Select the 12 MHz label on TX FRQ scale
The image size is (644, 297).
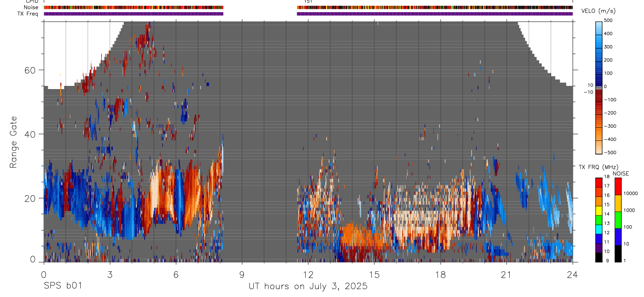point(608,233)
